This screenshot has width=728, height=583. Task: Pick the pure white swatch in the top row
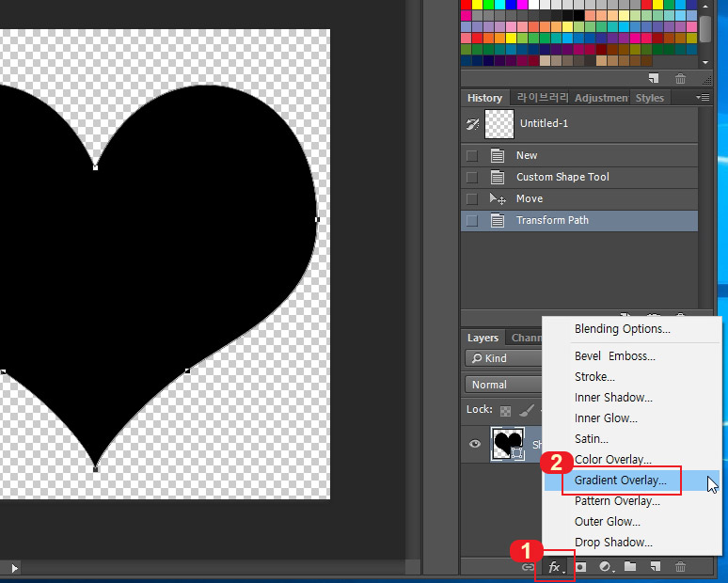(x=533, y=5)
